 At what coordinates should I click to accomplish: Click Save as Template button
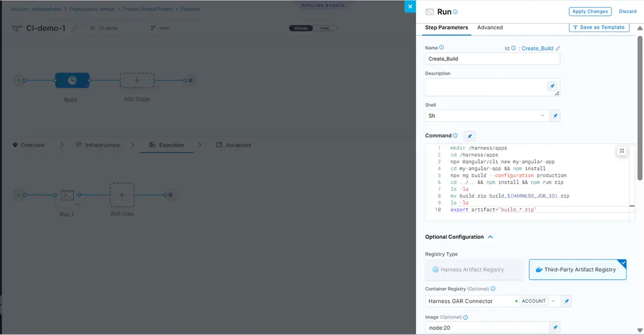(x=599, y=28)
